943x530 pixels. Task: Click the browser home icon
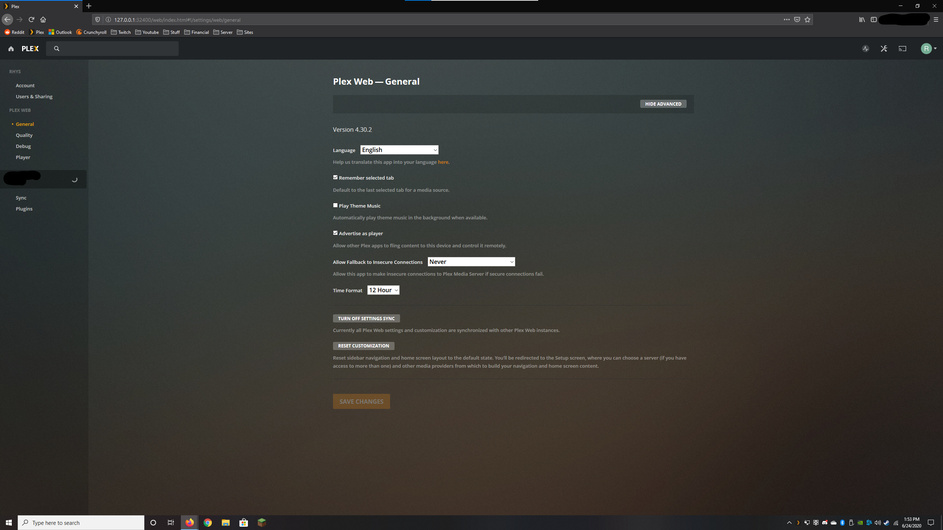(x=43, y=19)
